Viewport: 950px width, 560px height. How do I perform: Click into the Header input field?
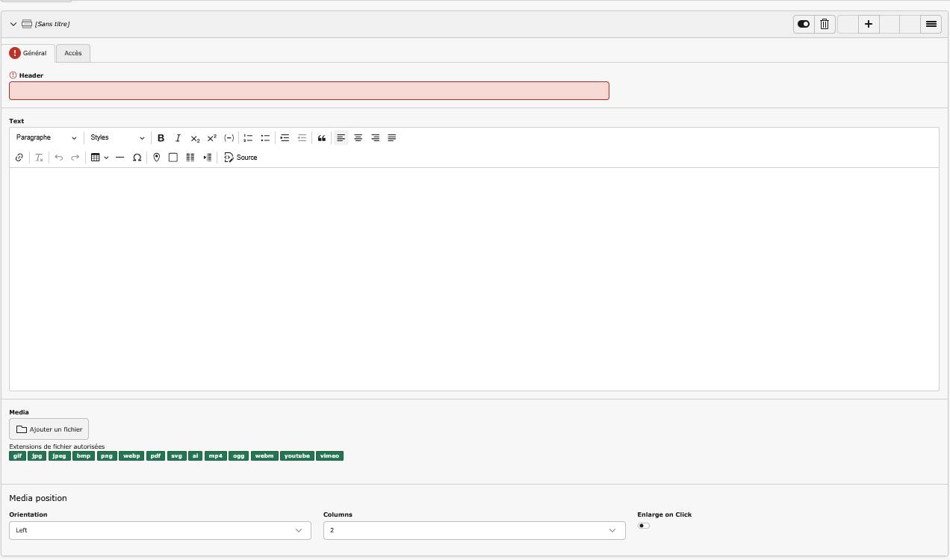pos(308,91)
